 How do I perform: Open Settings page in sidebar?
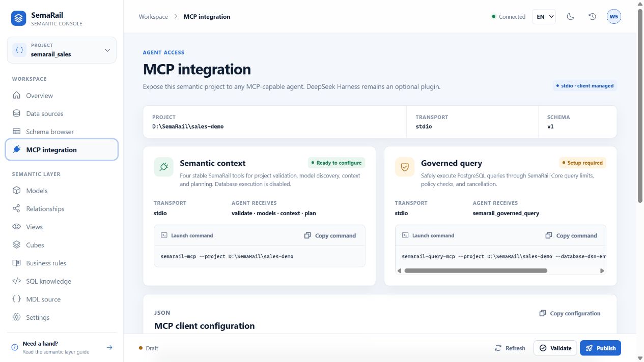[x=62, y=317]
